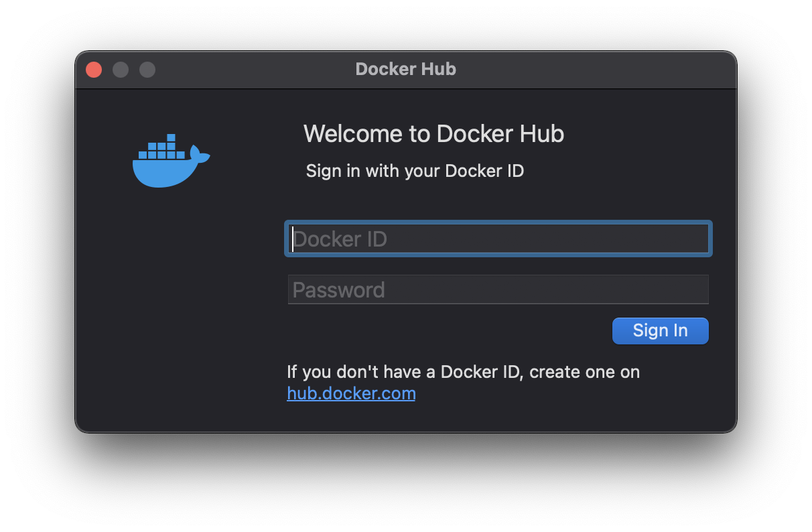The height and width of the screenshot is (532, 812).
Task: Click the Docker whale logo
Action: click(x=171, y=161)
